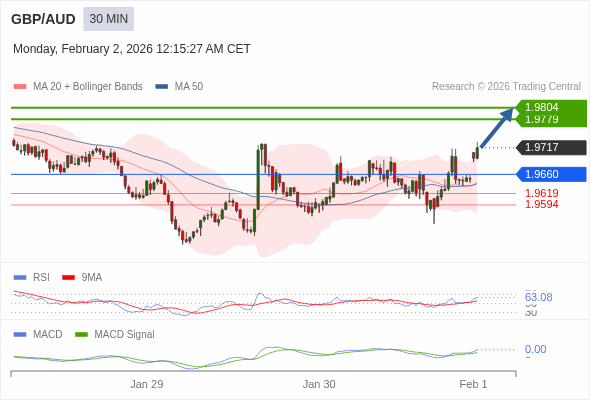
Task: Select the date and time text line
Action: (132, 49)
